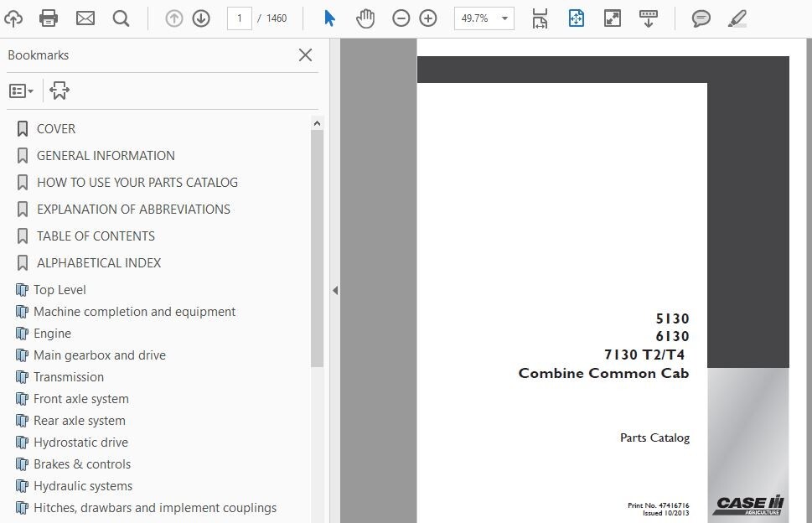
Task: Add a comment with the speech bubble
Action: pos(701,18)
